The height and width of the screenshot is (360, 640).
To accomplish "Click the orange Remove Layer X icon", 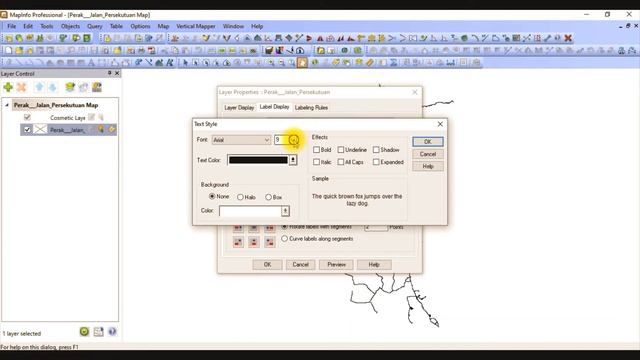I will pos(21,87).
